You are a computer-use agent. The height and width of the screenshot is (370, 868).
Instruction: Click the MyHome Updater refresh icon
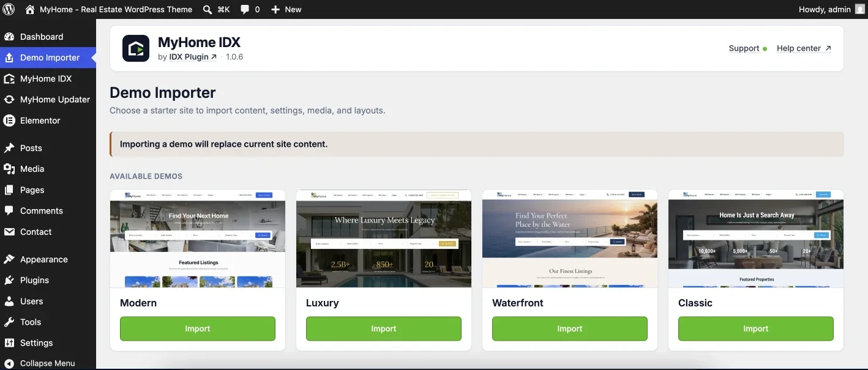click(9, 99)
